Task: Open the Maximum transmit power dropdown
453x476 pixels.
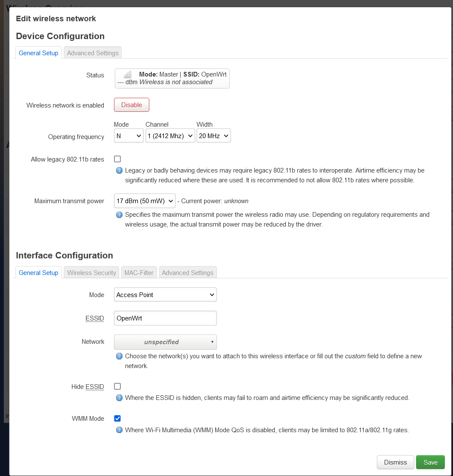Action: click(x=145, y=201)
